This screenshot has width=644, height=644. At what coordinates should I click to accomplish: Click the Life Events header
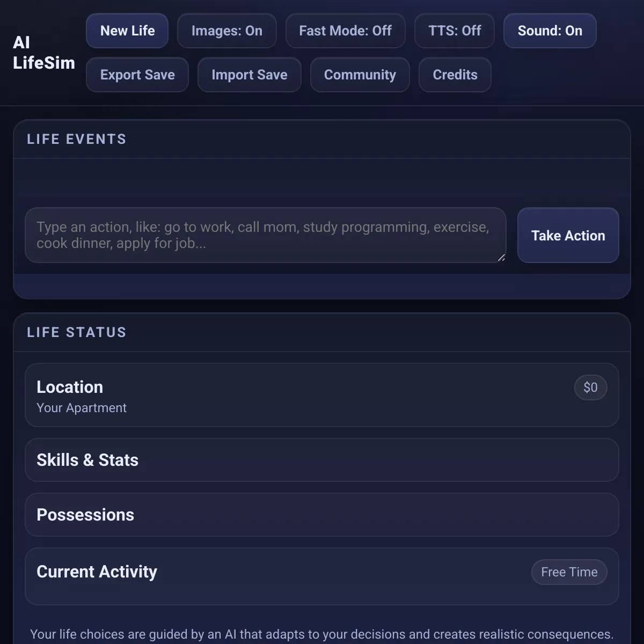pyautogui.click(x=77, y=139)
